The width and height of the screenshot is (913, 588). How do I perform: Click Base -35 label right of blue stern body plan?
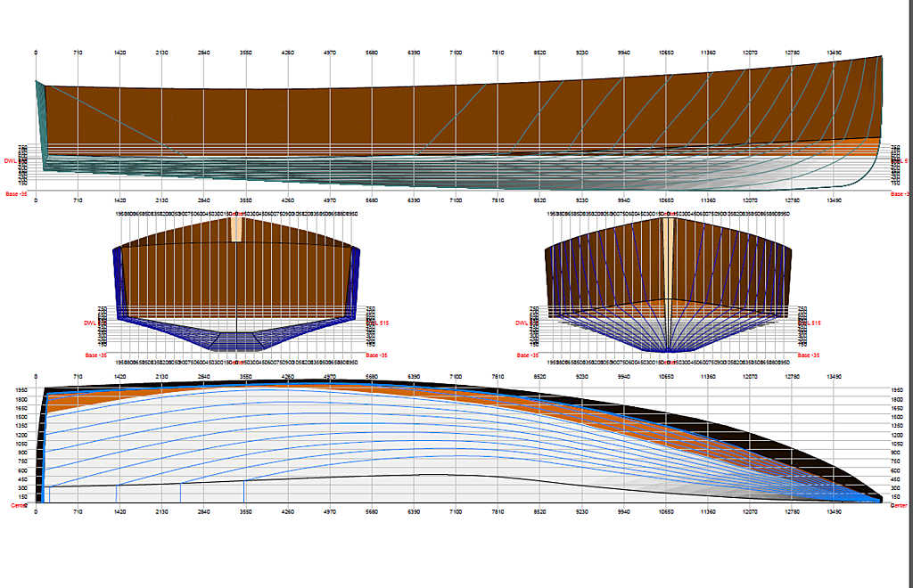377,355
